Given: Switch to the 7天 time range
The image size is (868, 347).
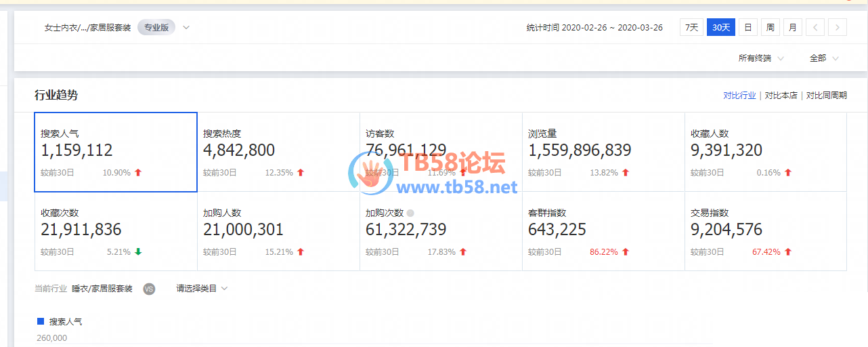Looking at the screenshot, I should tap(691, 28).
